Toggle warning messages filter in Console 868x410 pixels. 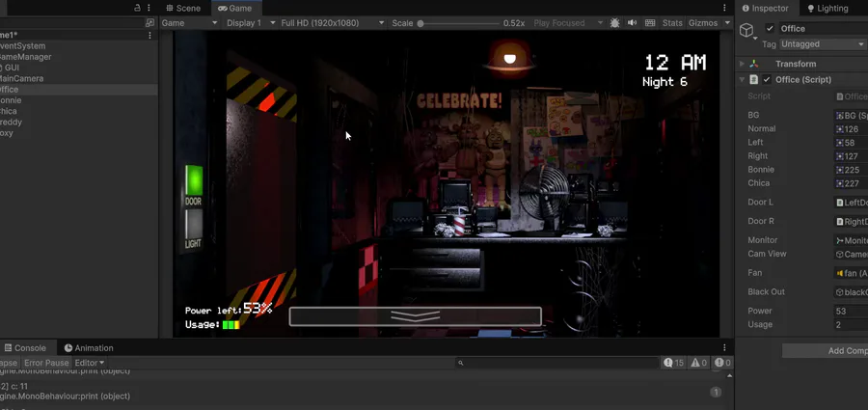pos(699,363)
